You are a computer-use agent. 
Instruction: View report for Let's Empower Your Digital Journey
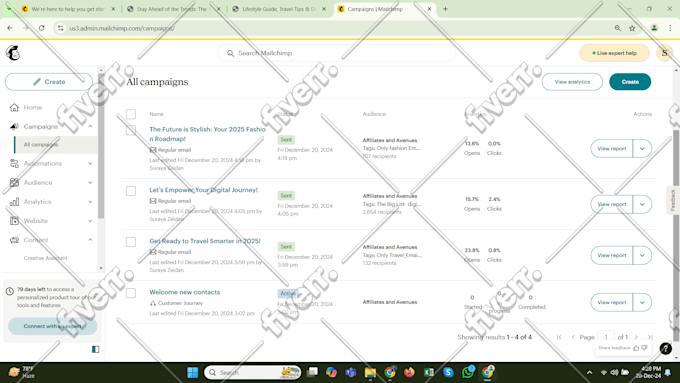point(611,204)
